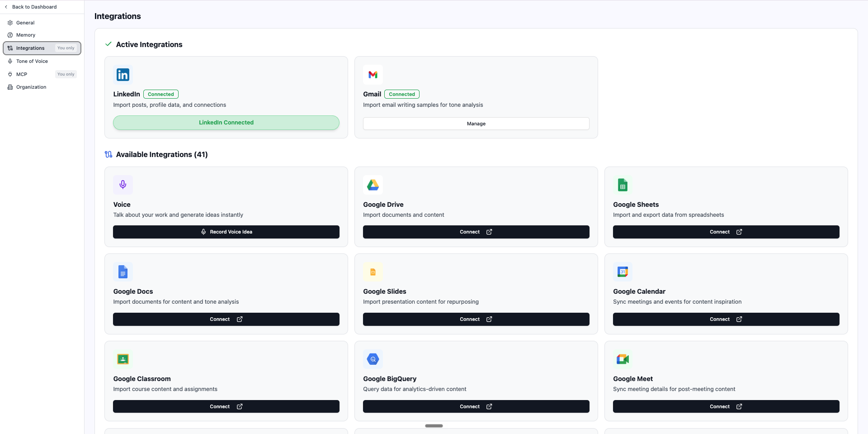This screenshot has width=868, height=434.
Task: Click the Integrations page heading
Action: 118,16
